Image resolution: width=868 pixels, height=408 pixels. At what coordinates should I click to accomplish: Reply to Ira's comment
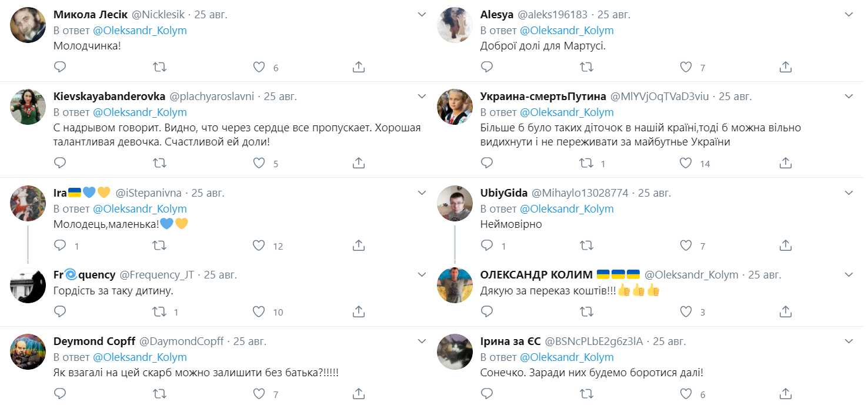59,245
